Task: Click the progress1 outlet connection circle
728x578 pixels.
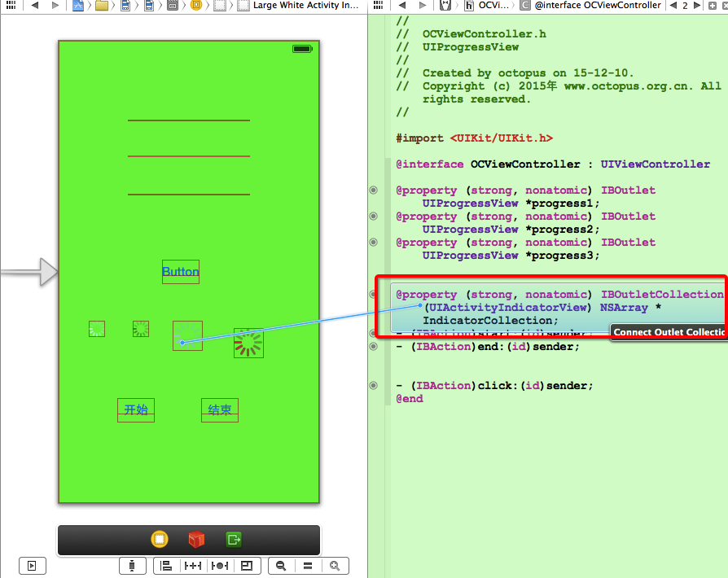Action: [x=373, y=190]
